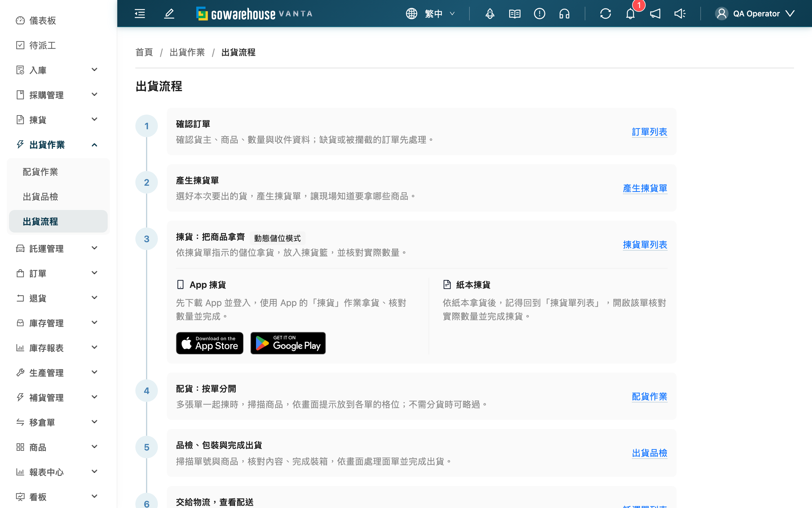
Task: Open the headset support icon
Action: click(x=564, y=14)
